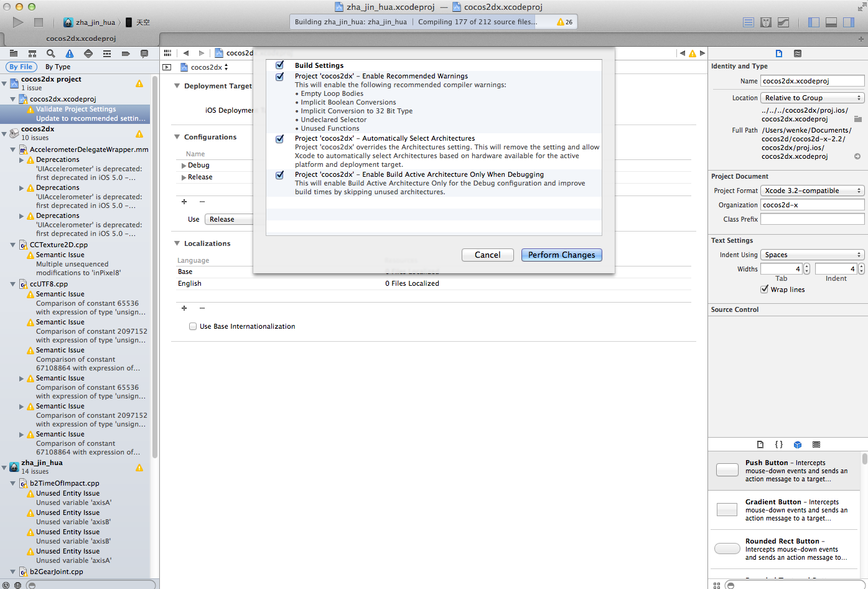Open the Issue navigator warning icon
Image resolution: width=868 pixels, height=589 pixels.
(x=70, y=54)
